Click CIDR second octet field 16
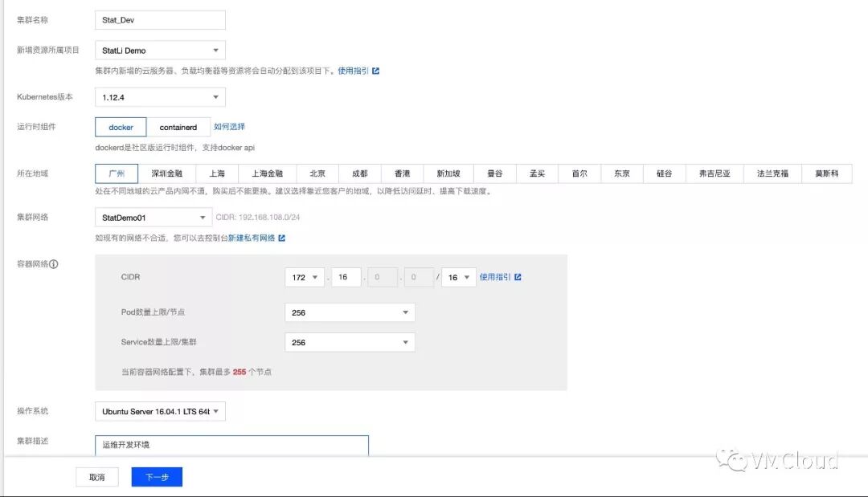This screenshot has width=868, height=497. 346,278
